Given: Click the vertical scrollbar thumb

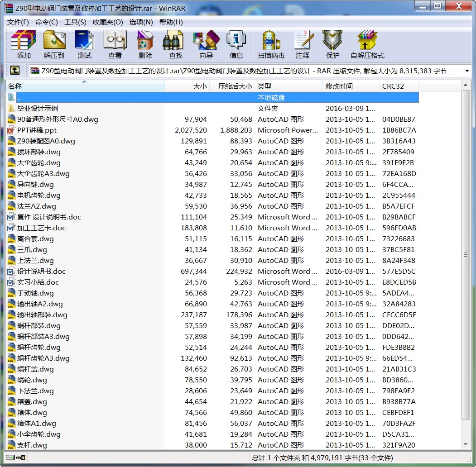Looking at the screenshot, I should 466,255.
